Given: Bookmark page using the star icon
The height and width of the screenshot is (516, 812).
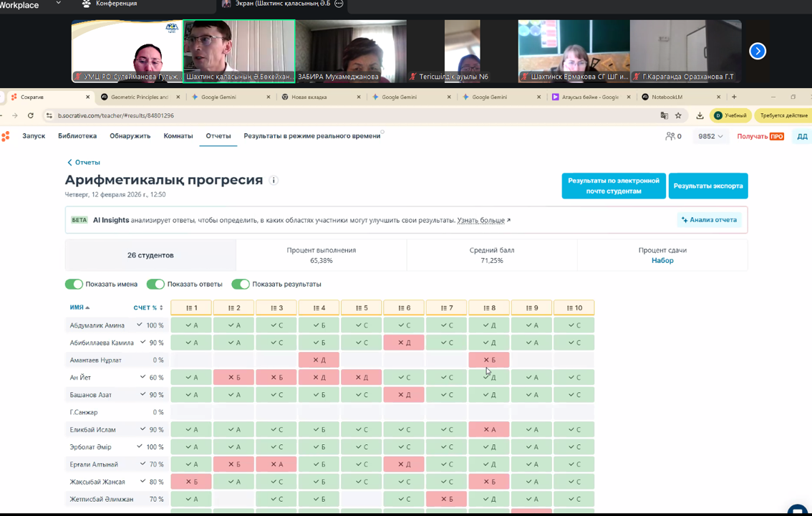Looking at the screenshot, I should click(x=678, y=115).
